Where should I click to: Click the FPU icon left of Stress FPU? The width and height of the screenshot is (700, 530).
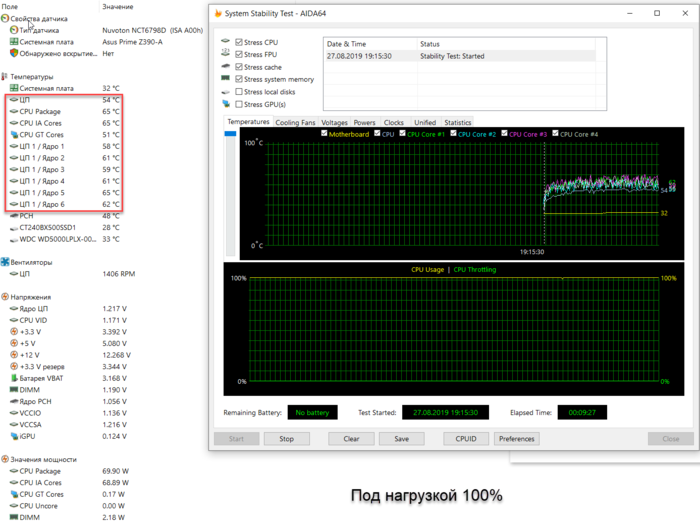(x=225, y=53)
